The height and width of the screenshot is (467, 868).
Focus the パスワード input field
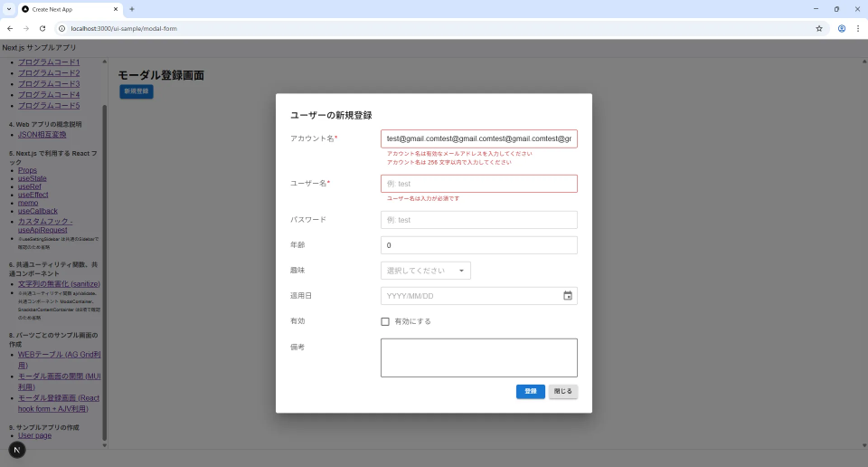[479, 220]
